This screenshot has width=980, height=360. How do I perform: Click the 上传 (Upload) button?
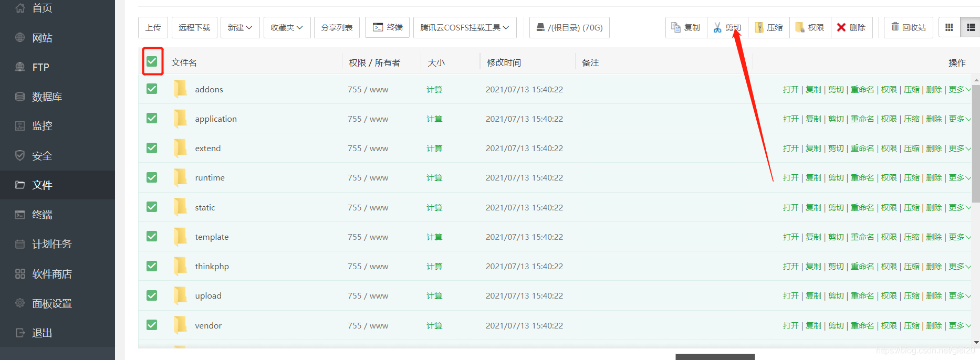(x=153, y=27)
